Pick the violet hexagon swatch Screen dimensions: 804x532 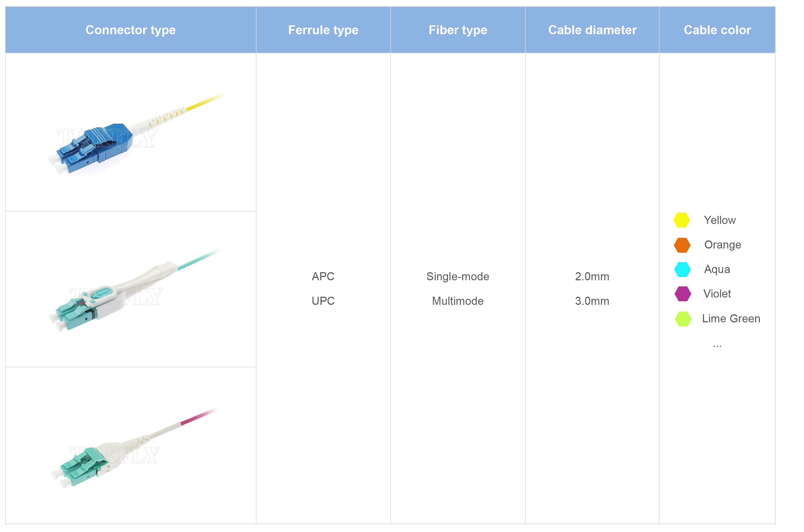(x=682, y=294)
